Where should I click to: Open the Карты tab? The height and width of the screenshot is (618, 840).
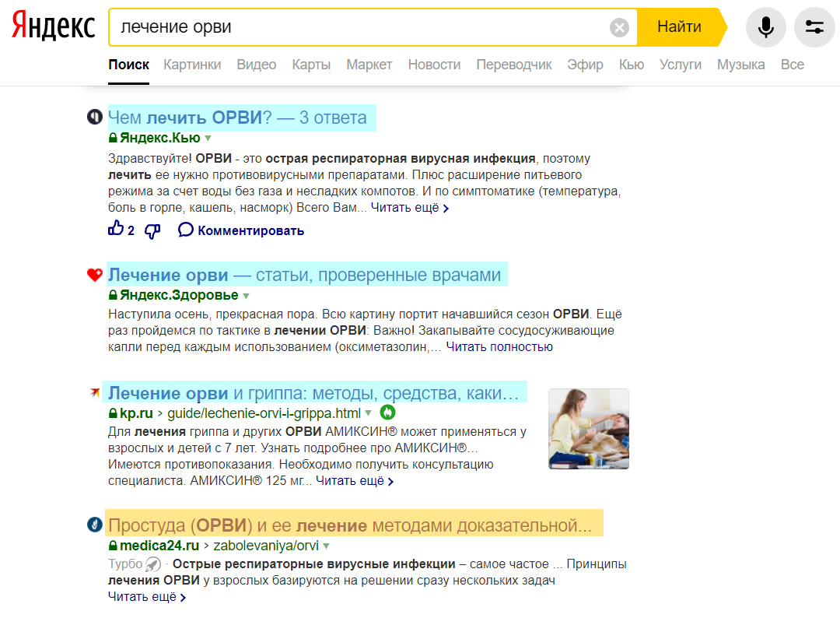[x=311, y=65]
